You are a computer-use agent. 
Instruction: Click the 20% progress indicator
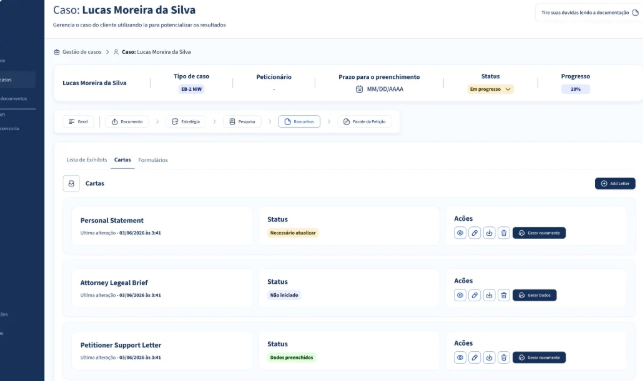point(575,89)
